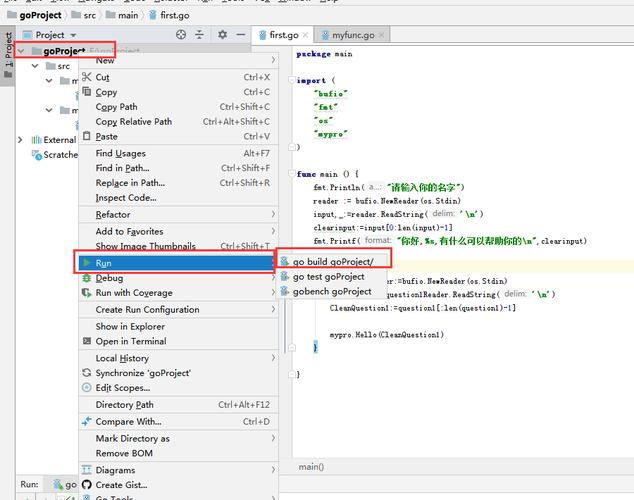This screenshot has width=634, height=500.
Task: Click the collapse all icon in Project panel
Action: coord(199,35)
